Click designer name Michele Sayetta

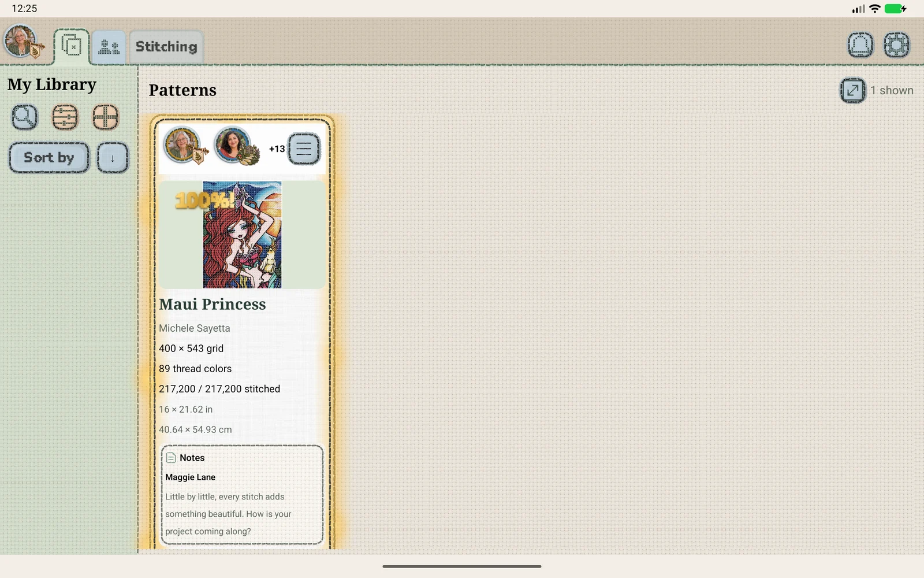195,328
